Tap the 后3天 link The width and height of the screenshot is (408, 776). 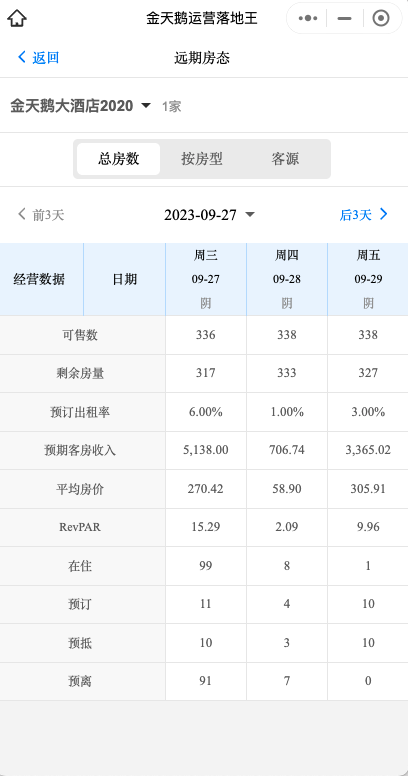[355, 215]
